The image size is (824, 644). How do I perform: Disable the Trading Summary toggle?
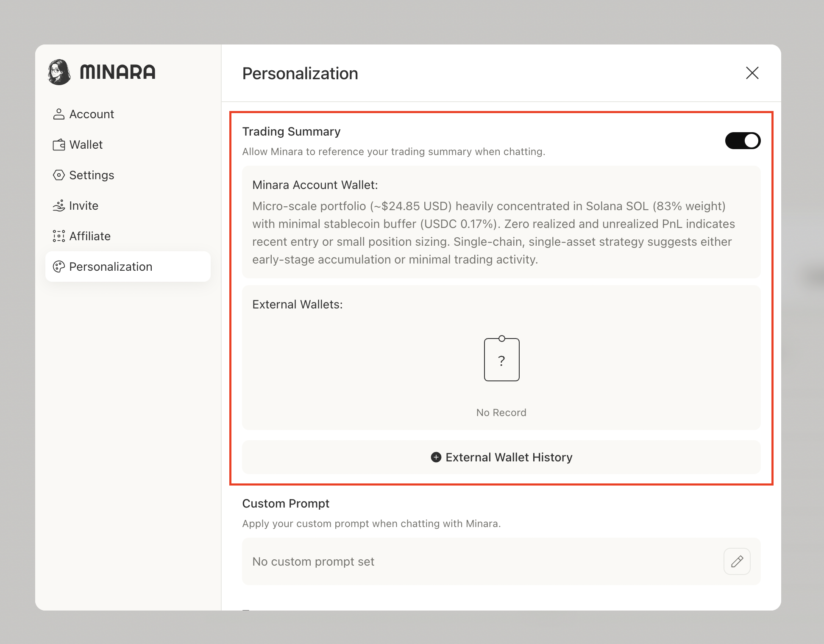coord(743,141)
